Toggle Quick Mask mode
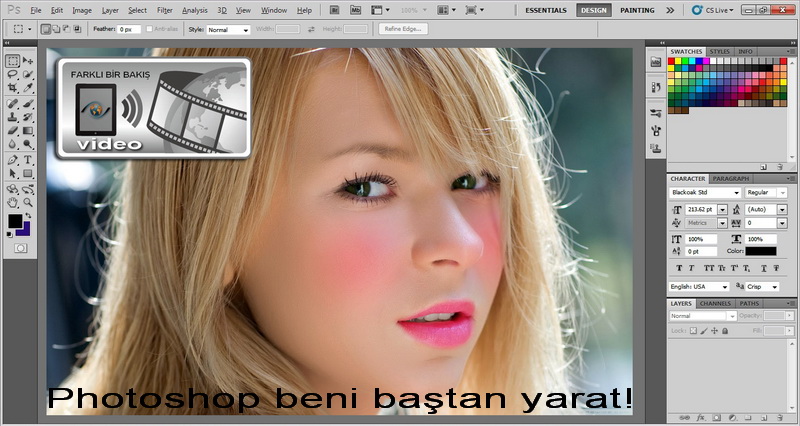This screenshot has height=426, width=800. point(20,248)
